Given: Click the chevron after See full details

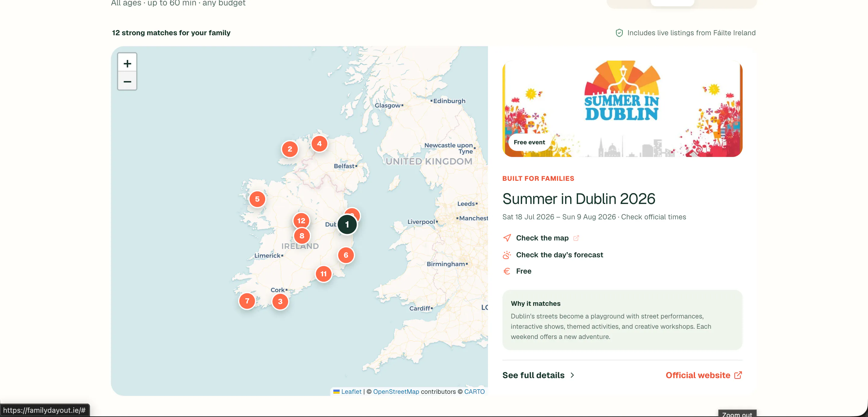Looking at the screenshot, I should [572, 375].
